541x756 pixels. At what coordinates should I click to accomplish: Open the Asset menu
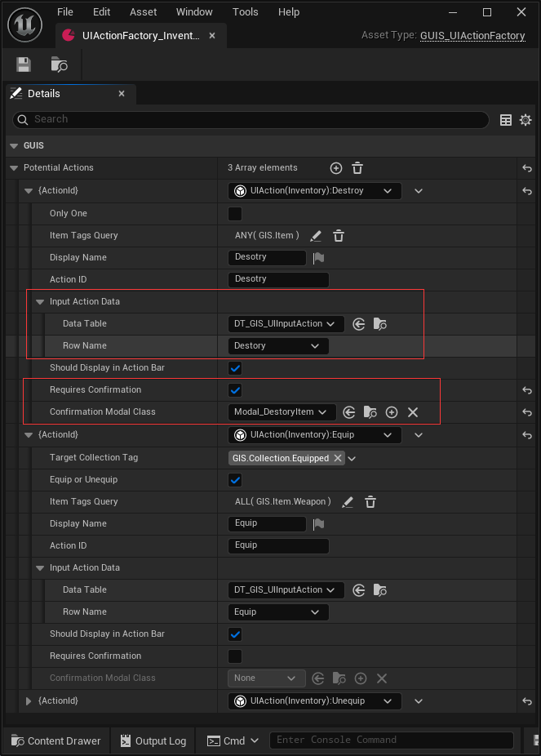click(143, 12)
